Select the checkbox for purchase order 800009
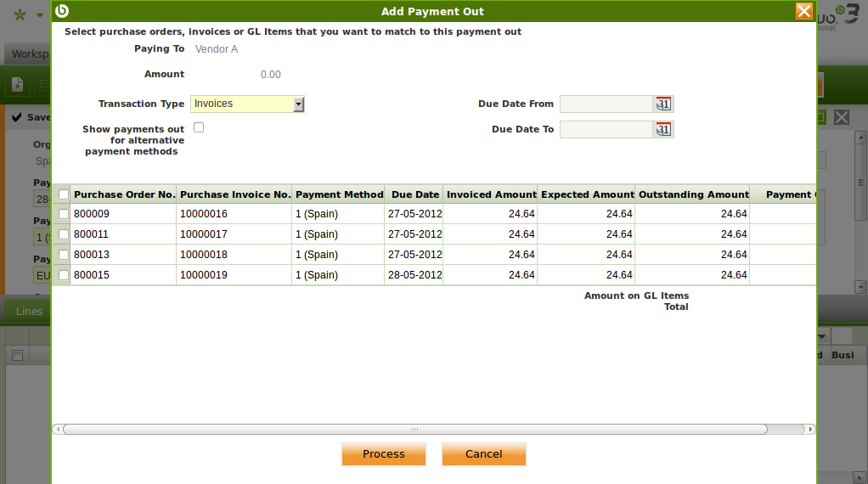Image resolution: width=868 pixels, height=484 pixels. [x=64, y=214]
